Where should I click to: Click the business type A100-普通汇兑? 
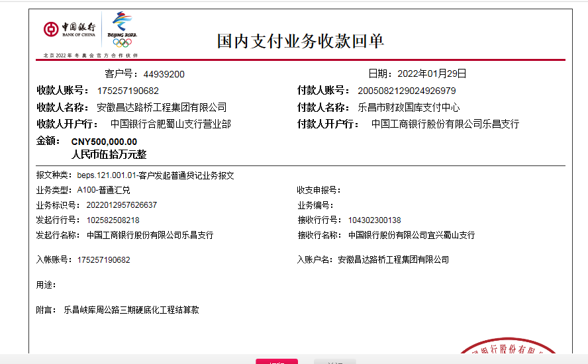click(x=103, y=190)
